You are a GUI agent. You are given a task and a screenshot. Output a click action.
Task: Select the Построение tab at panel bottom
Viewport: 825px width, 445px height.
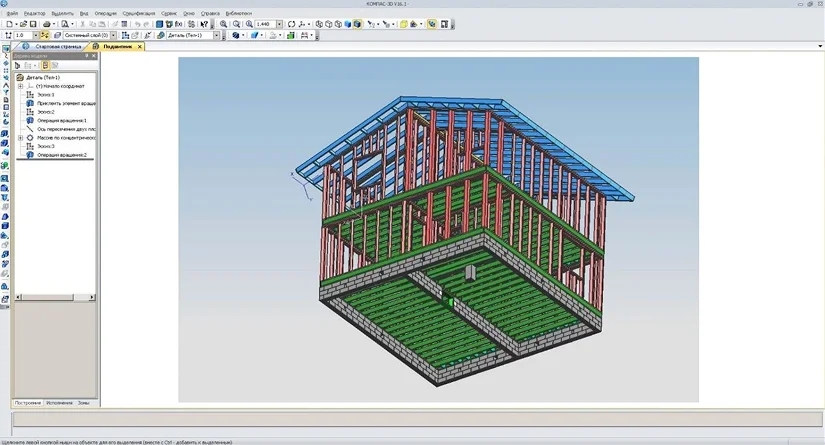pos(28,403)
